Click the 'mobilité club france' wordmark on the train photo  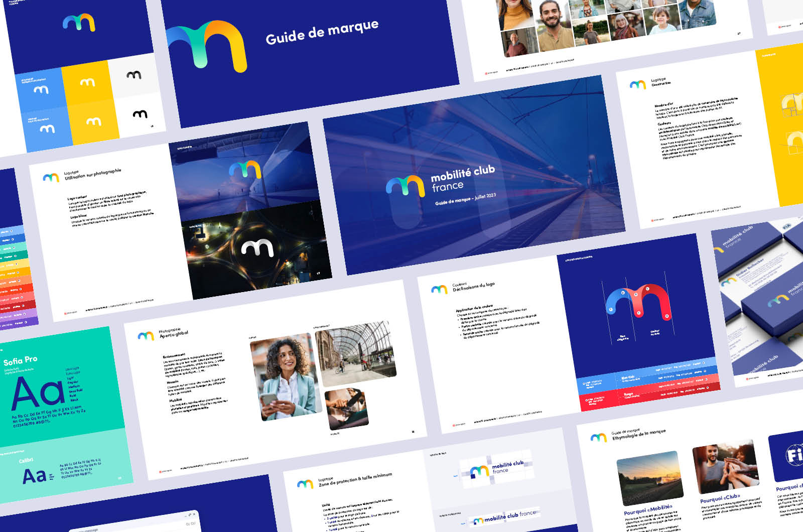[463, 179]
